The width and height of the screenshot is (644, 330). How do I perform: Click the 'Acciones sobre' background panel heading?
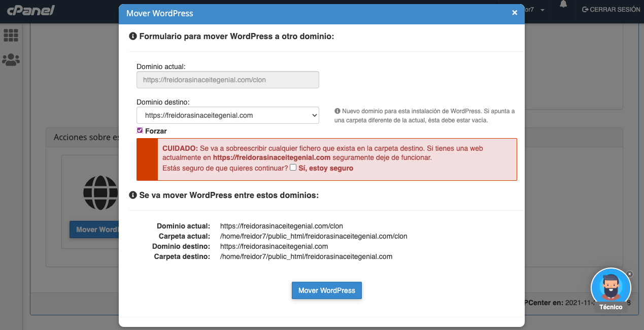(86, 137)
